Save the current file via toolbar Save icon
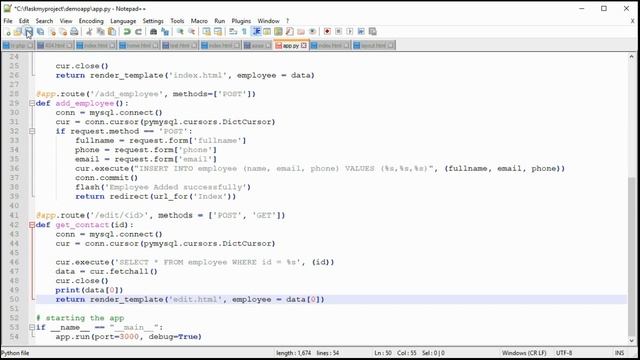Viewport: 640px width, 360px height. (x=28, y=32)
